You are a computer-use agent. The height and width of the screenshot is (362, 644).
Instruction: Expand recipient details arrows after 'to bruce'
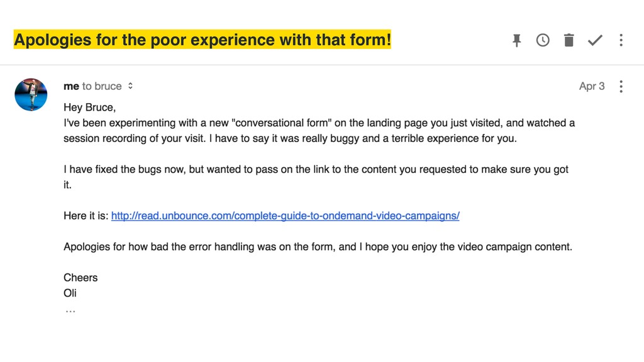[130, 85]
